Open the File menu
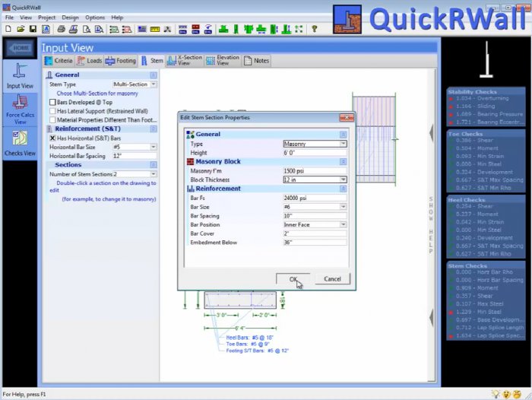The width and height of the screenshot is (532, 400). 9,17
